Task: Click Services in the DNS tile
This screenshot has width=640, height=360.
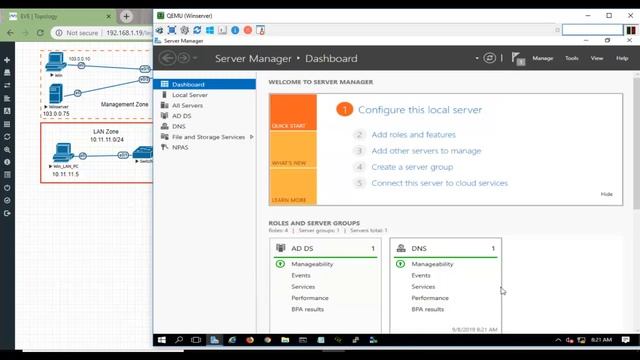Action: 423,287
